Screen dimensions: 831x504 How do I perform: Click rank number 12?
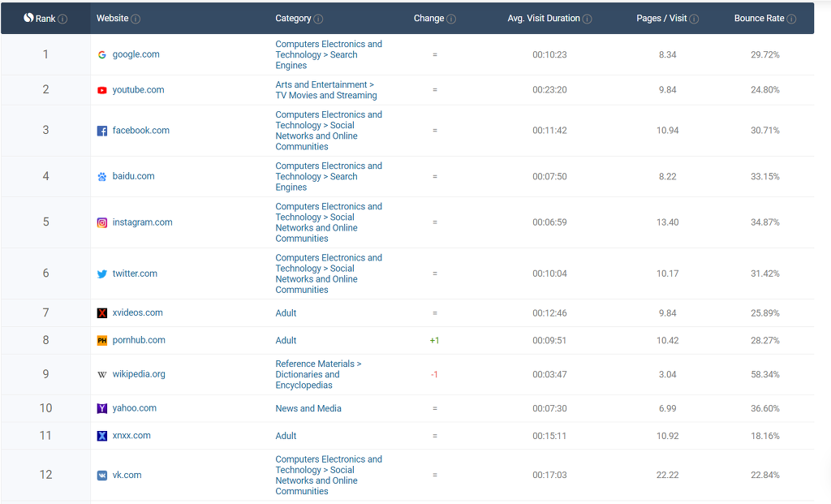[x=45, y=475]
